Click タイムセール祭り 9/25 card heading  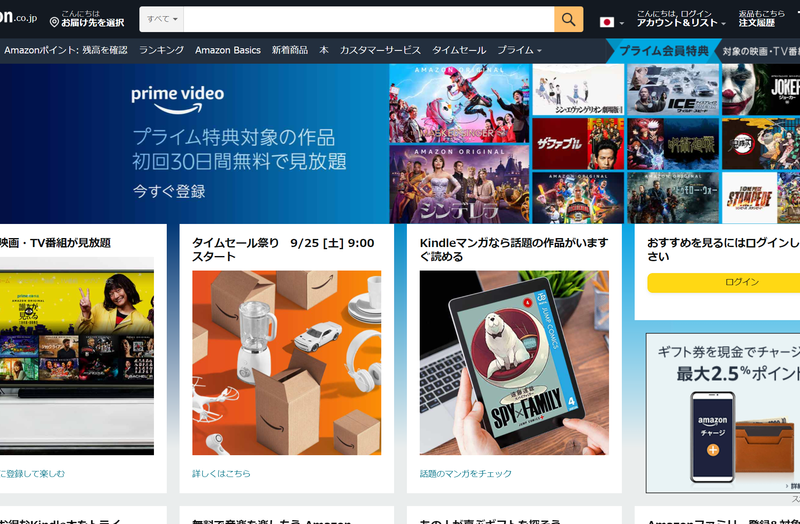coord(283,249)
